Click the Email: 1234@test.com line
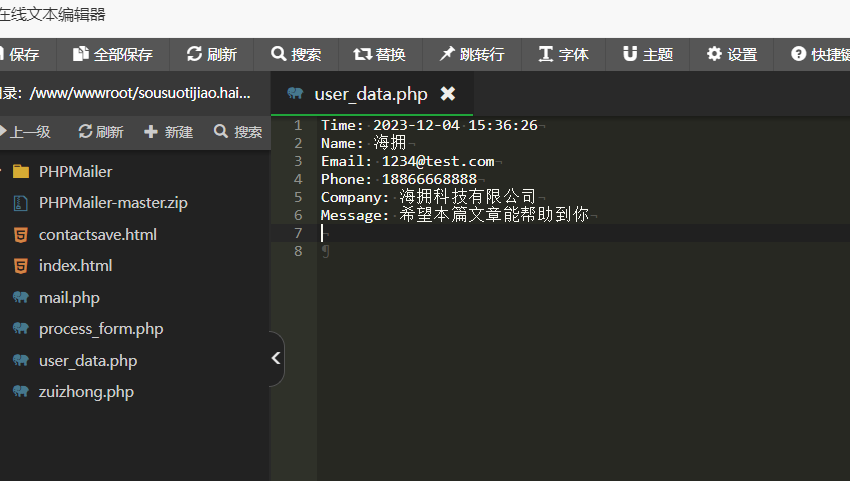 [408, 161]
